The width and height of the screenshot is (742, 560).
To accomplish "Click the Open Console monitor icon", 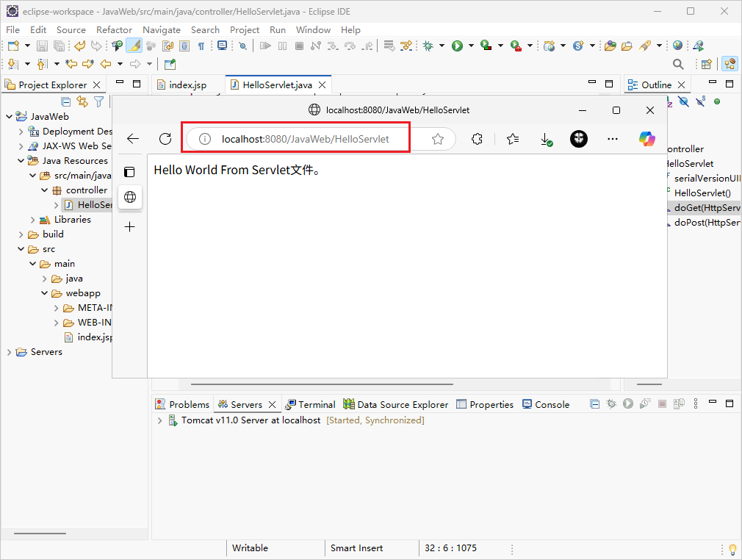I will point(222,46).
